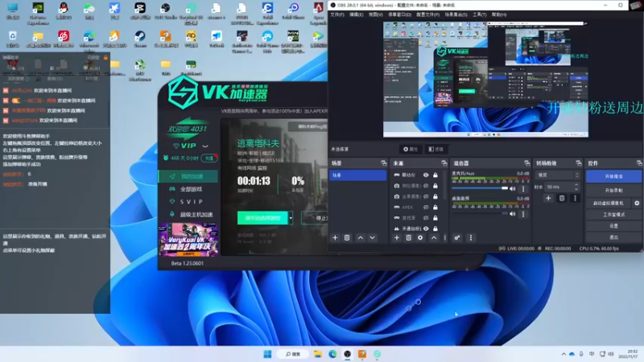Viewport: 644px width, 362px height.
Task: Toggle the lock on the 开通钻粉 source
Action: pos(436,228)
